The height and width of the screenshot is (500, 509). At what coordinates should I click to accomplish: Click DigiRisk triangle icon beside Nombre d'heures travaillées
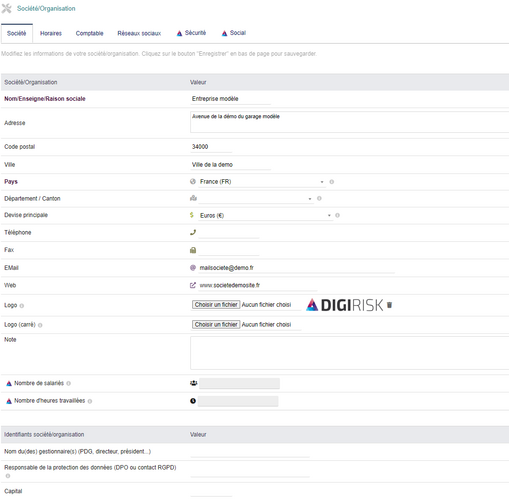point(9,401)
